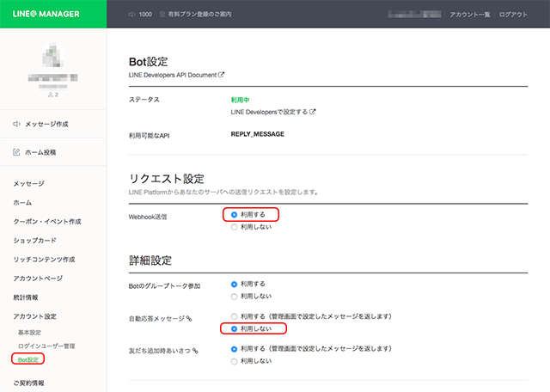Select 利用する for 自動応答メッセージ
550x392 pixels.
click(x=235, y=316)
